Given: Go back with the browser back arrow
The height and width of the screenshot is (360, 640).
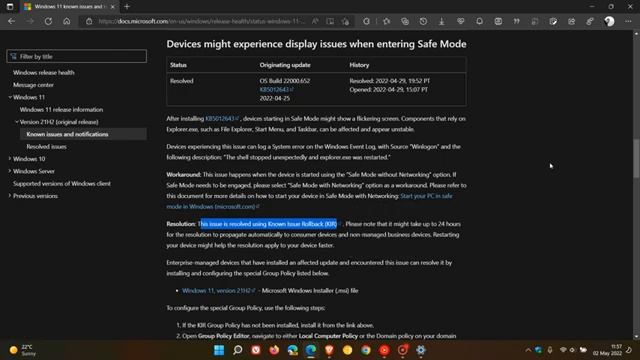Looking at the screenshot, I should (11, 21).
